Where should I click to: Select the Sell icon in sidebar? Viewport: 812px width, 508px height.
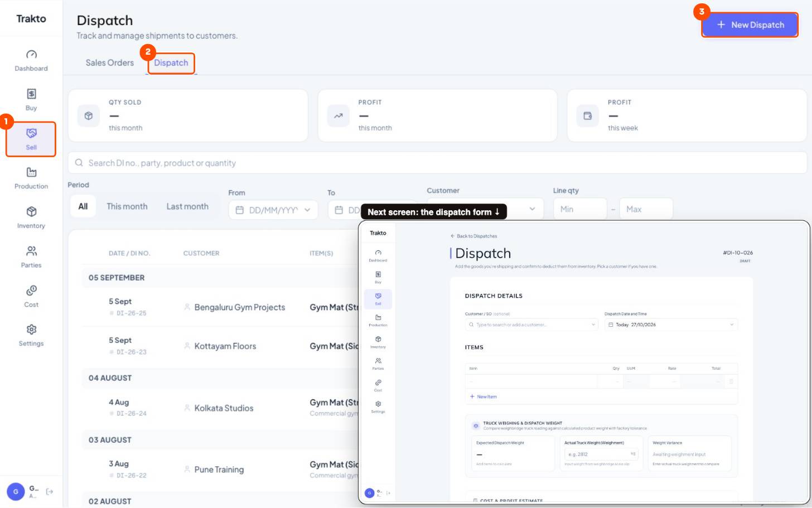pyautogui.click(x=31, y=133)
